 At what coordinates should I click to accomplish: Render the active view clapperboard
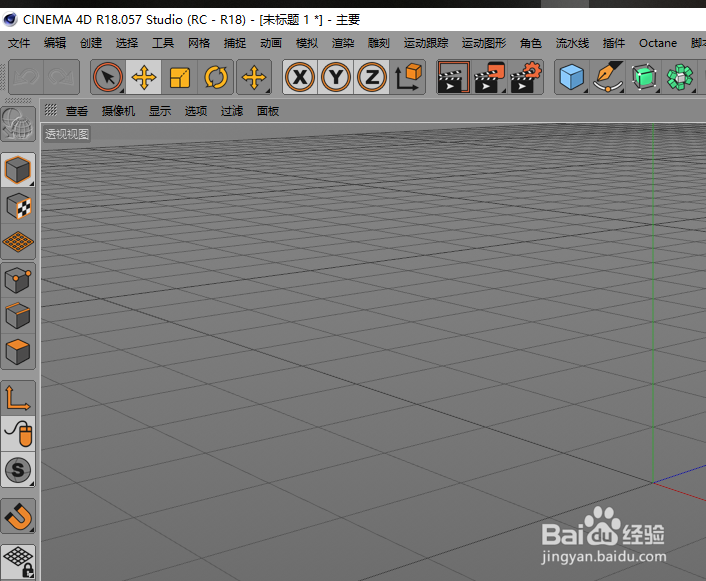click(x=454, y=77)
